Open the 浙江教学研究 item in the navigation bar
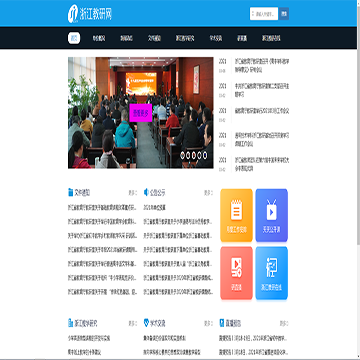360x360 pixels. pos(185,38)
